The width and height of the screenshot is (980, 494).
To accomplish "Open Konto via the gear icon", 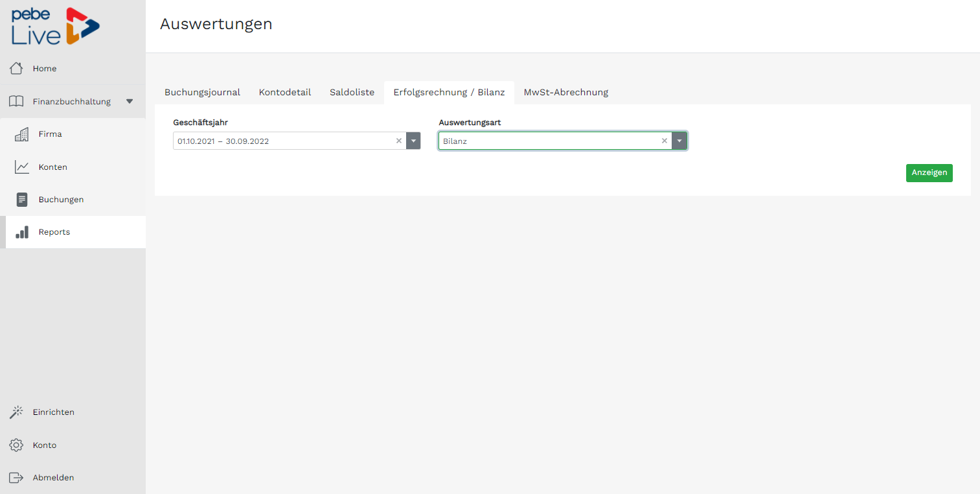I will click(16, 445).
